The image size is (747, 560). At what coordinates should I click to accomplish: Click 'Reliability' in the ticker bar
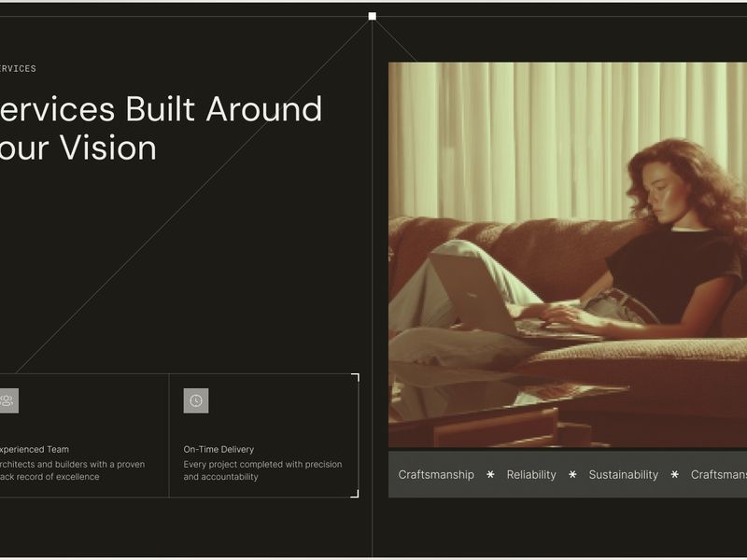(531, 475)
